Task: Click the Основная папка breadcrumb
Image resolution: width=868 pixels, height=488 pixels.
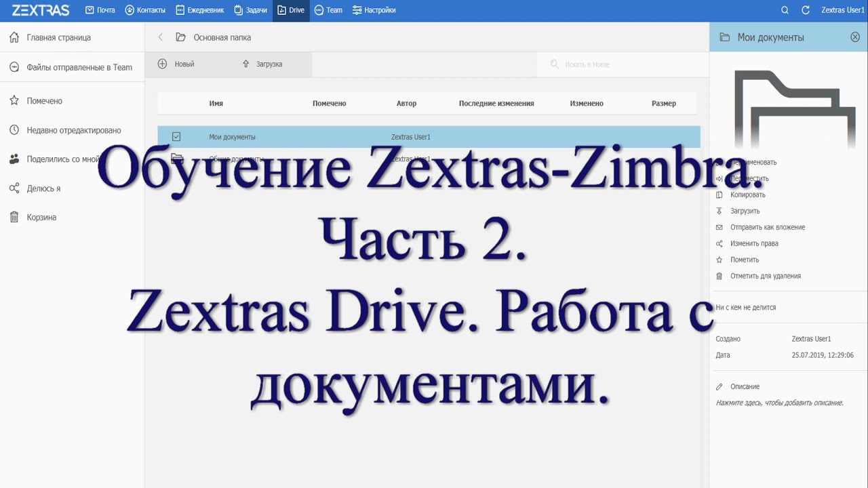Action: click(x=222, y=37)
